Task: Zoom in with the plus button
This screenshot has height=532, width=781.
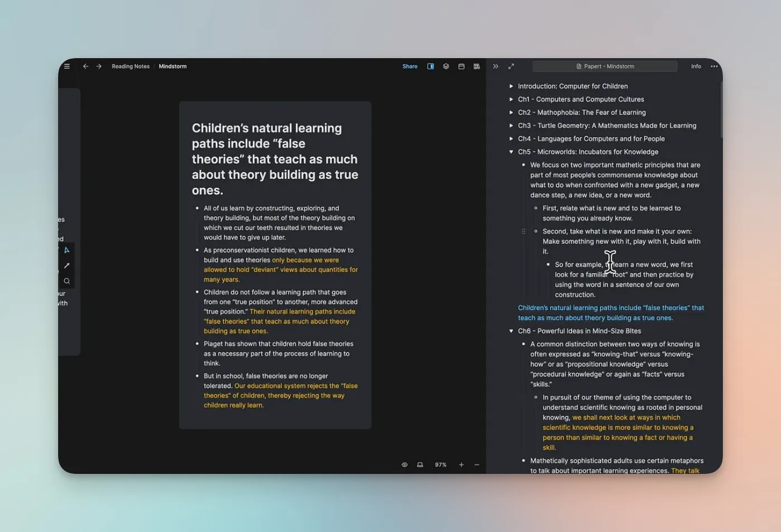Action: click(461, 465)
